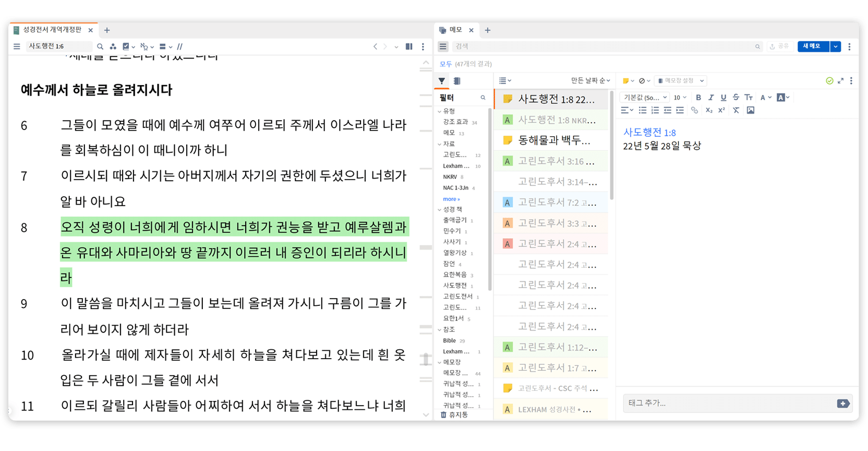This screenshot has height=451, width=868.
Task: Click the 새 메모 button
Action: [813, 46]
